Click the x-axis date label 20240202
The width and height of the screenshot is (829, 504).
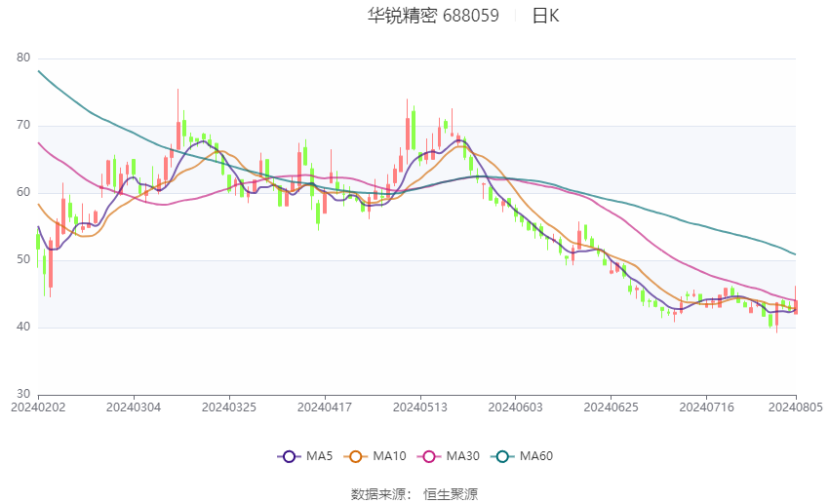pos(38,407)
